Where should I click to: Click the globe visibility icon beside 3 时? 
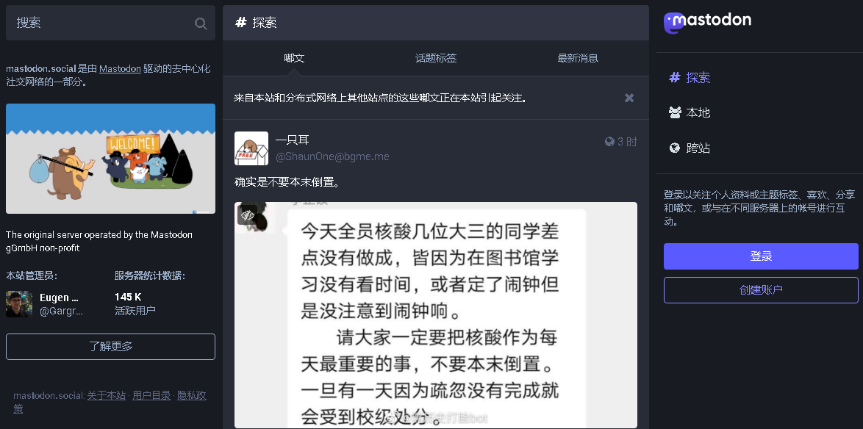click(609, 142)
